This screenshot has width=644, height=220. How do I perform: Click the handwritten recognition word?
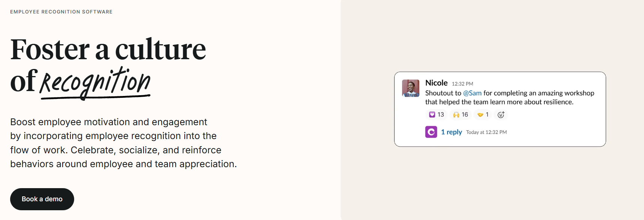pyautogui.click(x=95, y=82)
